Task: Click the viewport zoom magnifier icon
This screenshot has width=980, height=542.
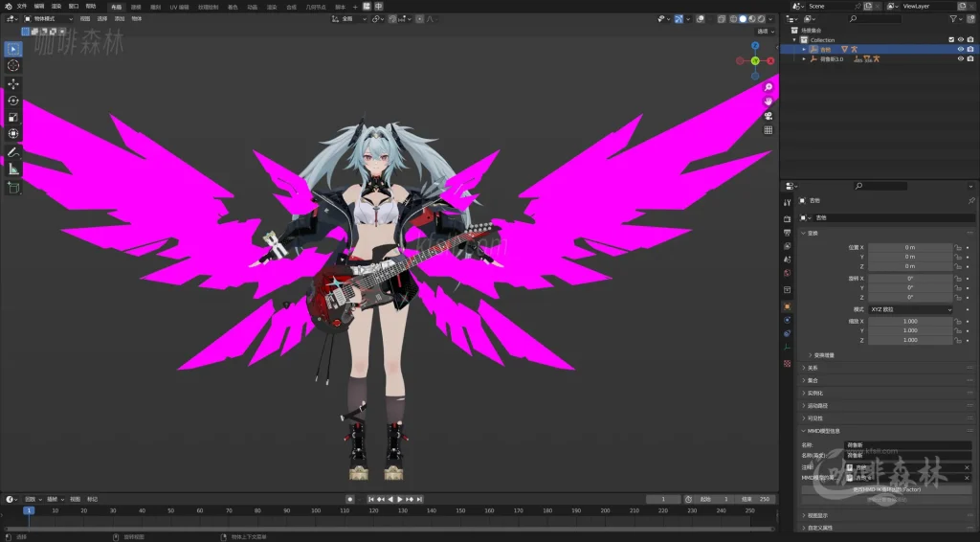Action: (768, 87)
